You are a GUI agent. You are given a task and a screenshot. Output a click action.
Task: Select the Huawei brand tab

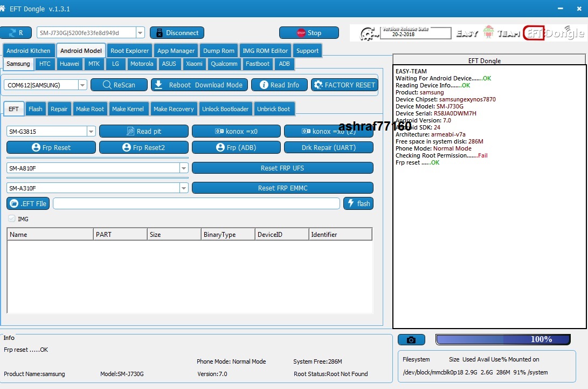[70, 64]
